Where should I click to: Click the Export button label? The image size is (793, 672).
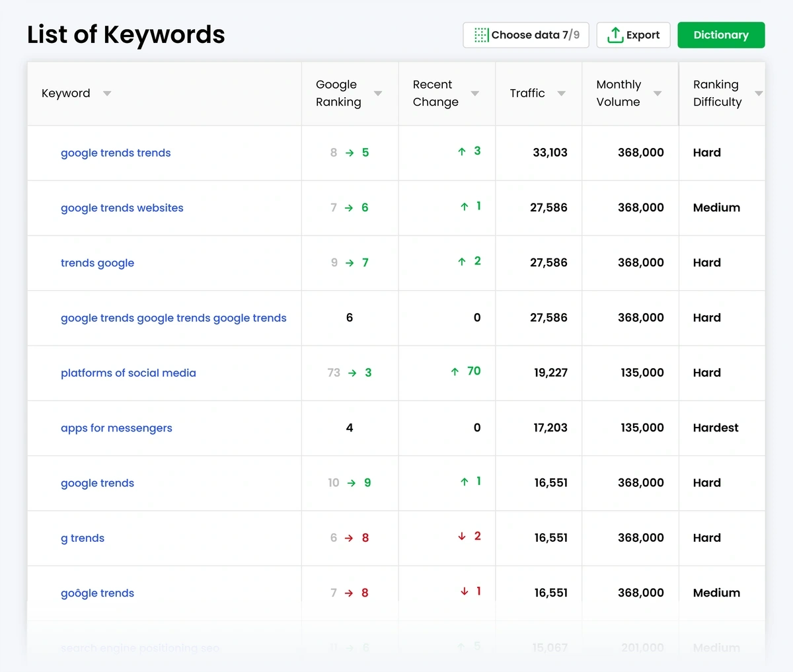pos(643,35)
